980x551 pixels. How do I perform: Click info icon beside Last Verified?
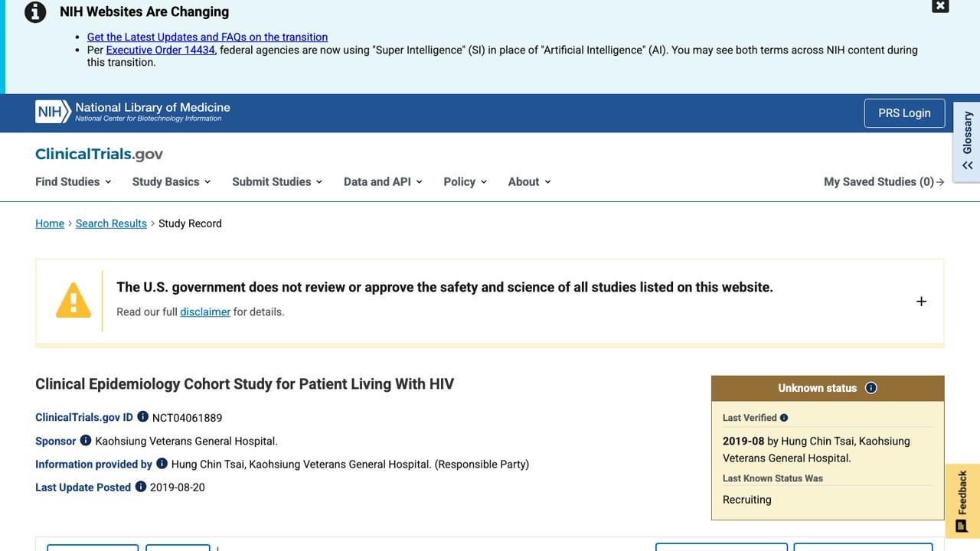[x=784, y=418]
